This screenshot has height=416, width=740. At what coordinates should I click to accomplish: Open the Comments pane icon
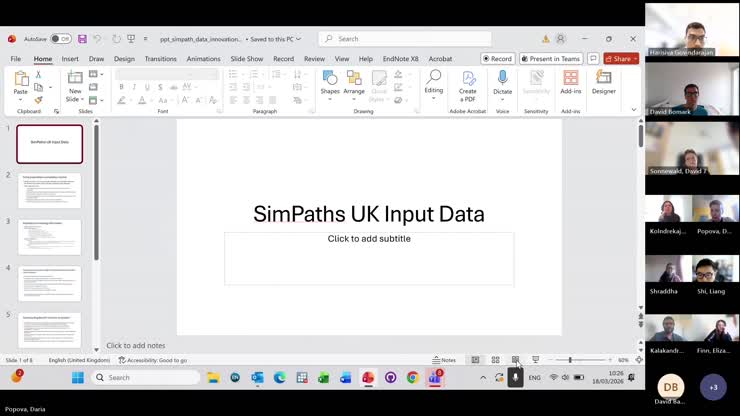click(593, 59)
